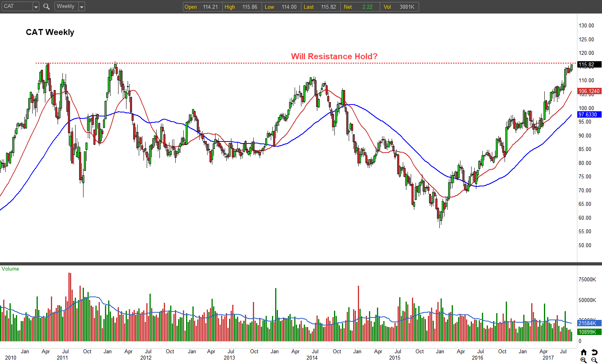Select the Vol 3881K value
This screenshot has height=364, width=602.
point(407,7)
